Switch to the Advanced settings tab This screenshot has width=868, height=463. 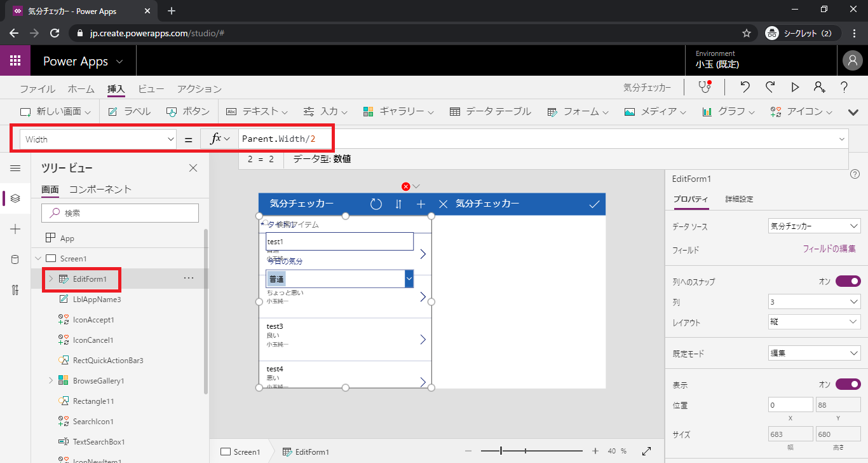pos(740,199)
